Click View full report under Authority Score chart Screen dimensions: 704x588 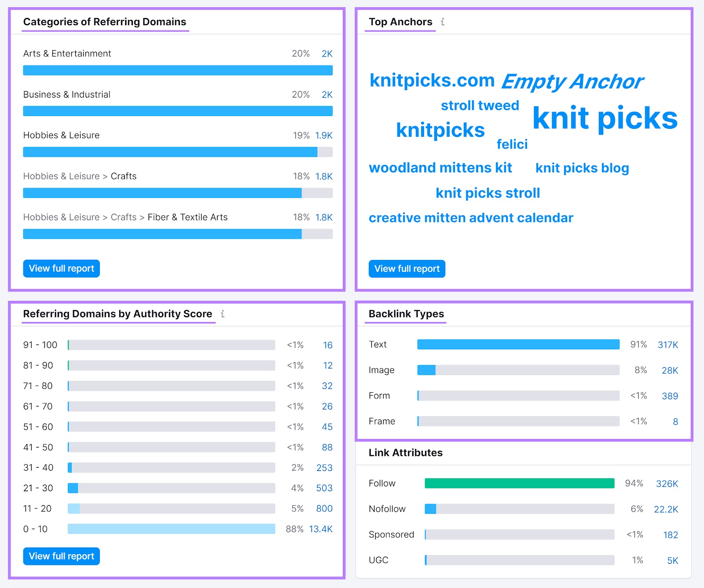[61, 556]
